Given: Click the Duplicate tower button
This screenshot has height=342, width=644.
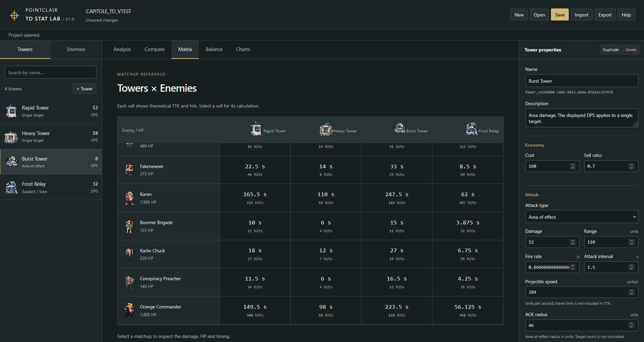Looking at the screenshot, I should click(x=610, y=50).
